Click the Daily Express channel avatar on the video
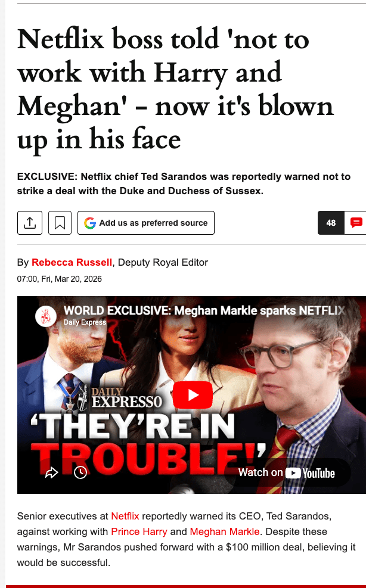This screenshot has height=588, width=366. click(46, 316)
